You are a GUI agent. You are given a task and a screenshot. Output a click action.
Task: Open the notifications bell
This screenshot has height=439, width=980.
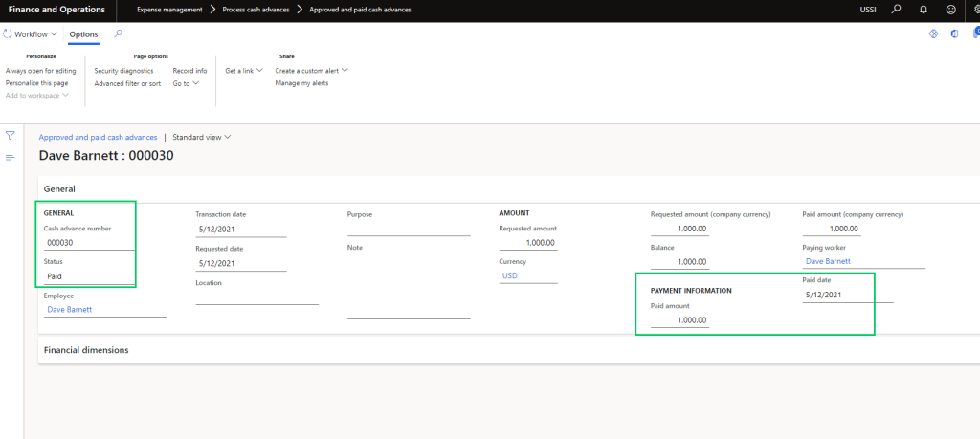coord(923,10)
